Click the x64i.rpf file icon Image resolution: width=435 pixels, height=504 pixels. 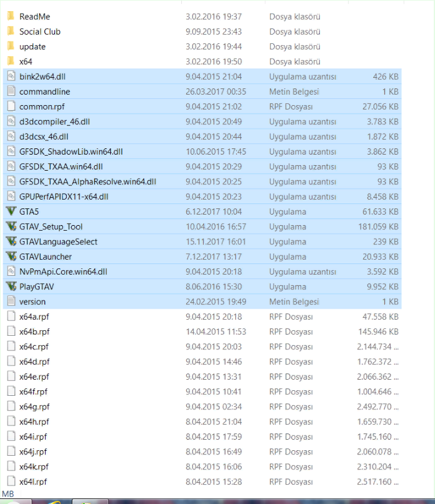pyautogui.click(x=11, y=436)
